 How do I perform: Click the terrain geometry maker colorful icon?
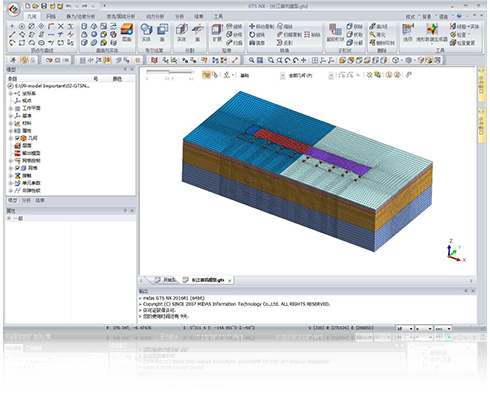pos(432,29)
